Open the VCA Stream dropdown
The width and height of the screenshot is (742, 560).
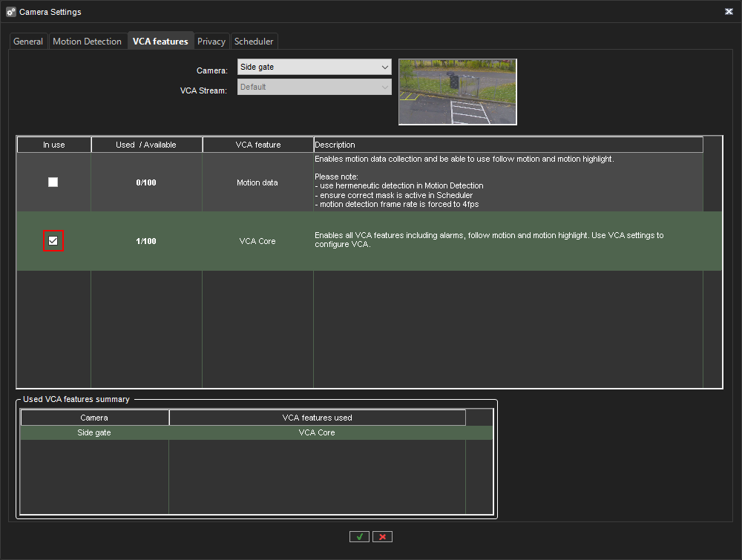[x=314, y=87]
